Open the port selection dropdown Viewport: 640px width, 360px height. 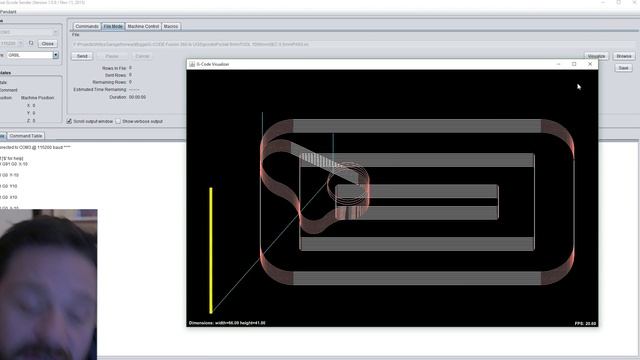pyautogui.click(x=56, y=31)
